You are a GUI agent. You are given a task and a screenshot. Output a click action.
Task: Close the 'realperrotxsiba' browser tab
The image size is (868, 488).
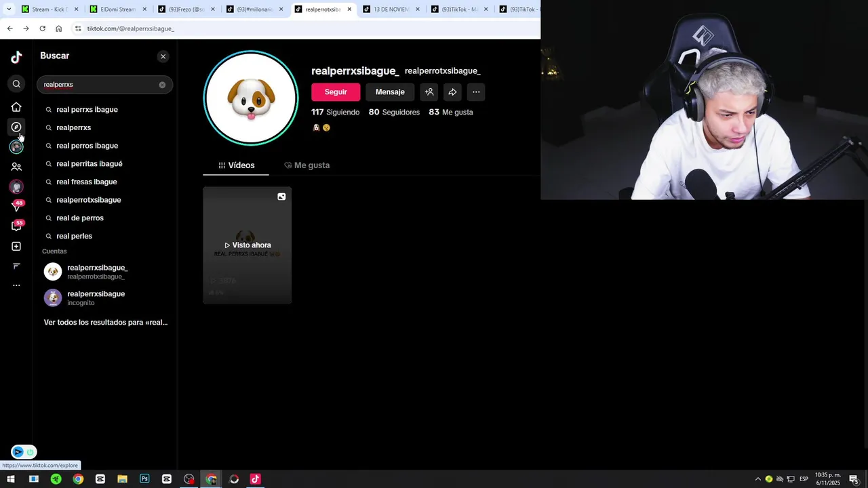[x=349, y=9]
